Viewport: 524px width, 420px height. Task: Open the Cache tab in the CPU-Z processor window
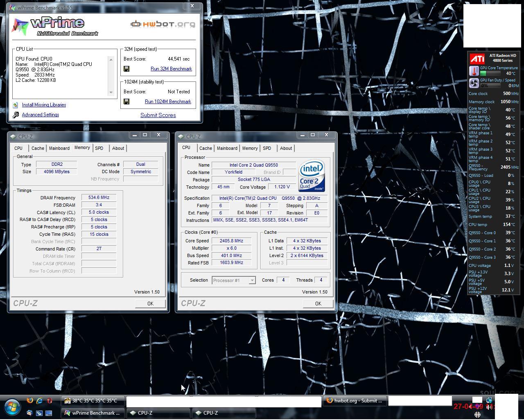click(206, 148)
